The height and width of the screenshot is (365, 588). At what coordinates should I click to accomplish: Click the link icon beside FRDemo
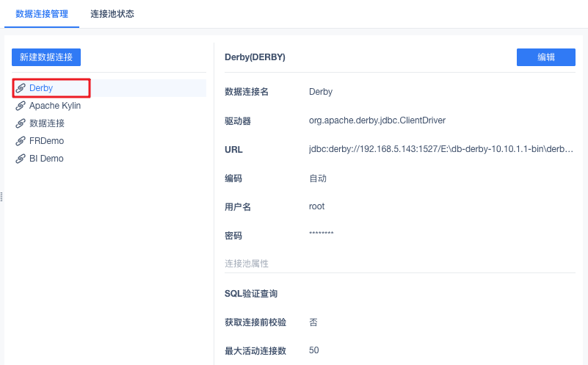[21, 141]
